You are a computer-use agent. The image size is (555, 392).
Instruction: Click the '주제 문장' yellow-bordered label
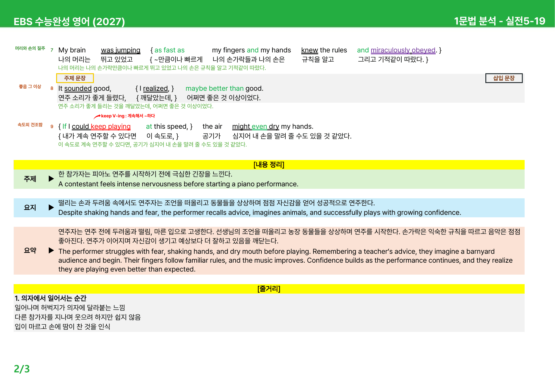pos(75,78)
